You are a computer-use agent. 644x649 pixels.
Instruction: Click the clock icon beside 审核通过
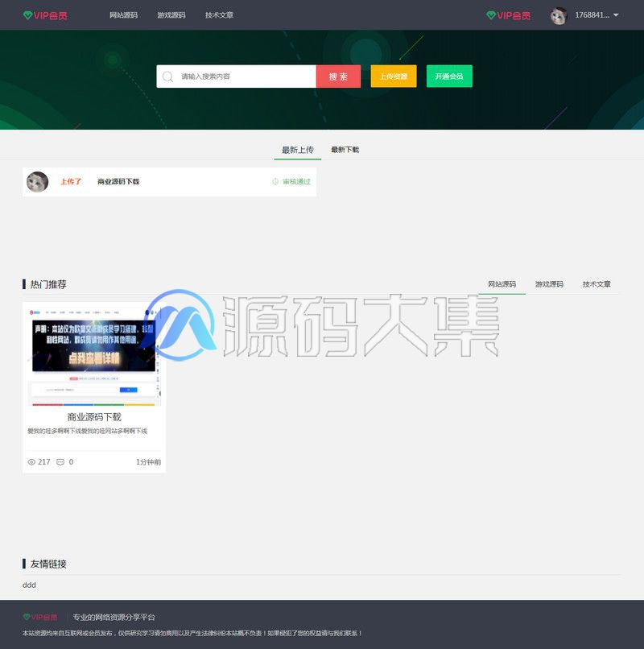coord(275,182)
